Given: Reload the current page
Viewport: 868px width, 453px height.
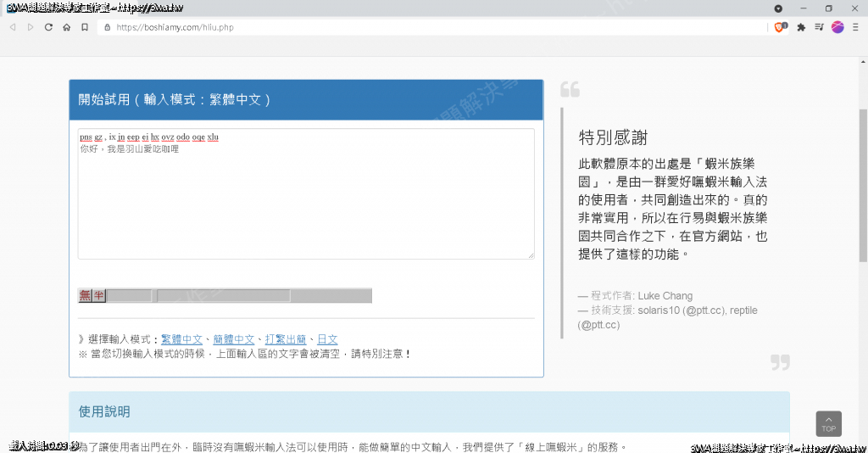Looking at the screenshot, I should 48,27.
